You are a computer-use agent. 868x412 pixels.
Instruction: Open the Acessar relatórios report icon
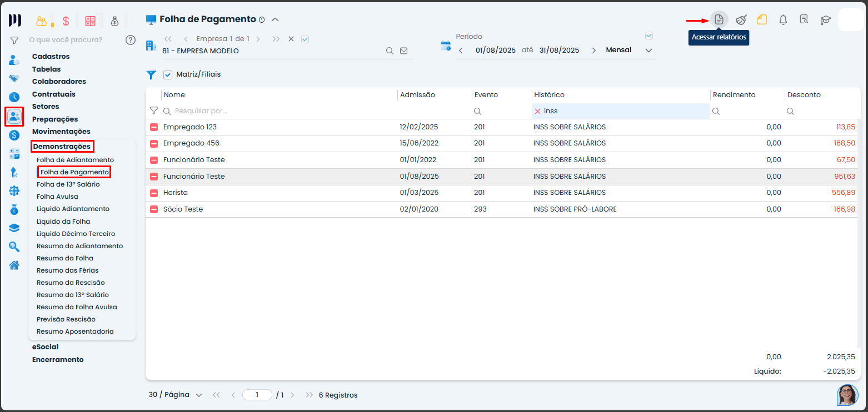click(x=719, y=20)
